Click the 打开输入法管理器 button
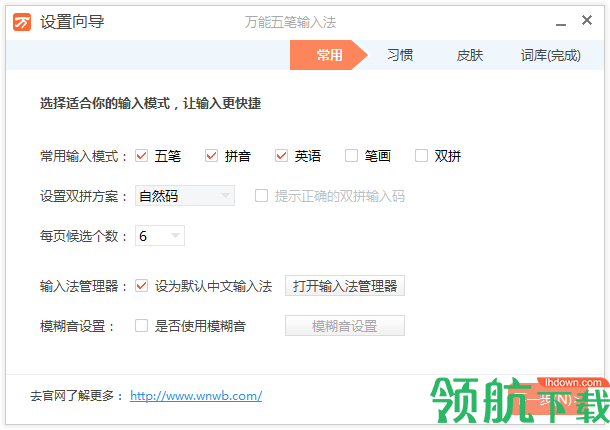610x430 pixels. (345, 286)
